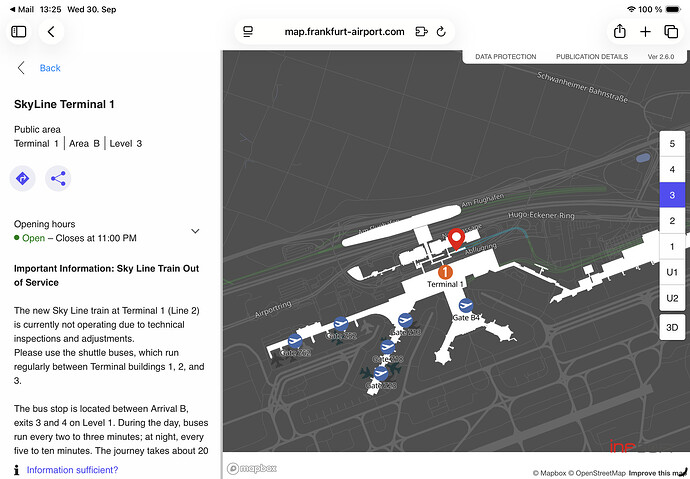Tap the map.frankfurt-airport.com address field
The height and width of the screenshot is (479, 690).
click(345, 32)
